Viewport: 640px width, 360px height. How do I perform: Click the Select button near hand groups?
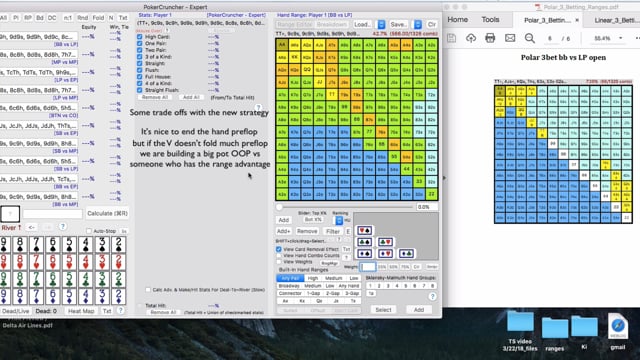coord(383,310)
